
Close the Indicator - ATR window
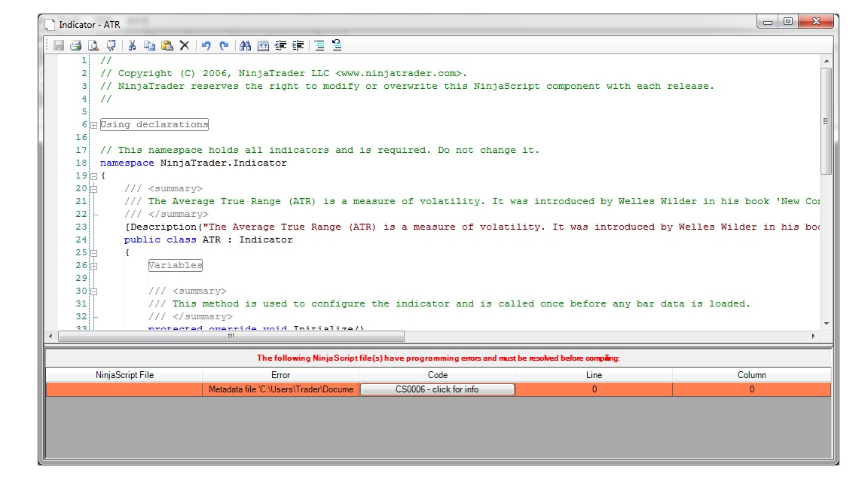click(816, 22)
